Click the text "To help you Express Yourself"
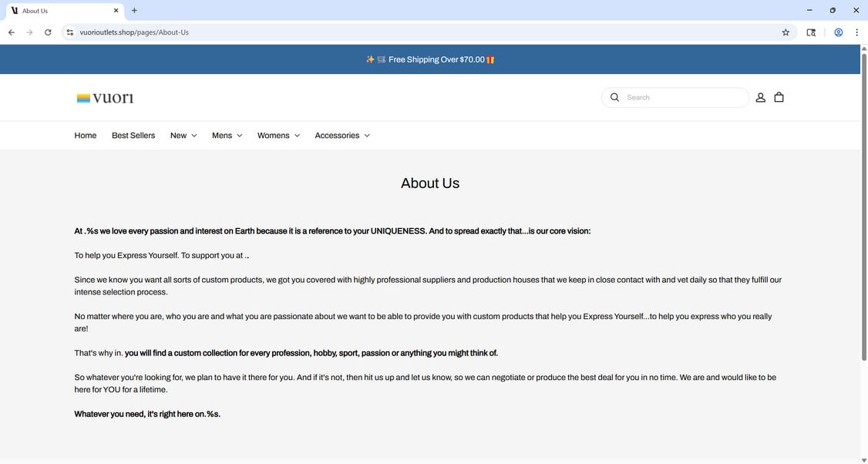This screenshot has width=868, height=464. [x=126, y=256]
